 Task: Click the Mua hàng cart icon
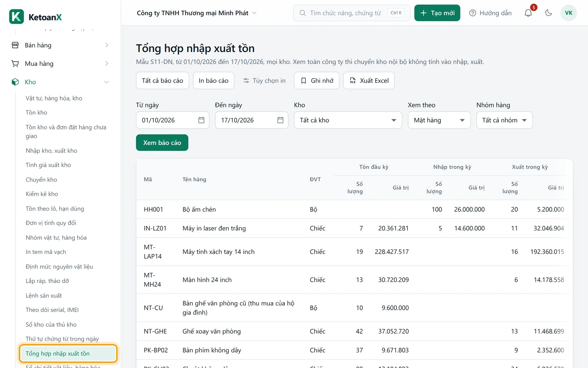point(15,64)
